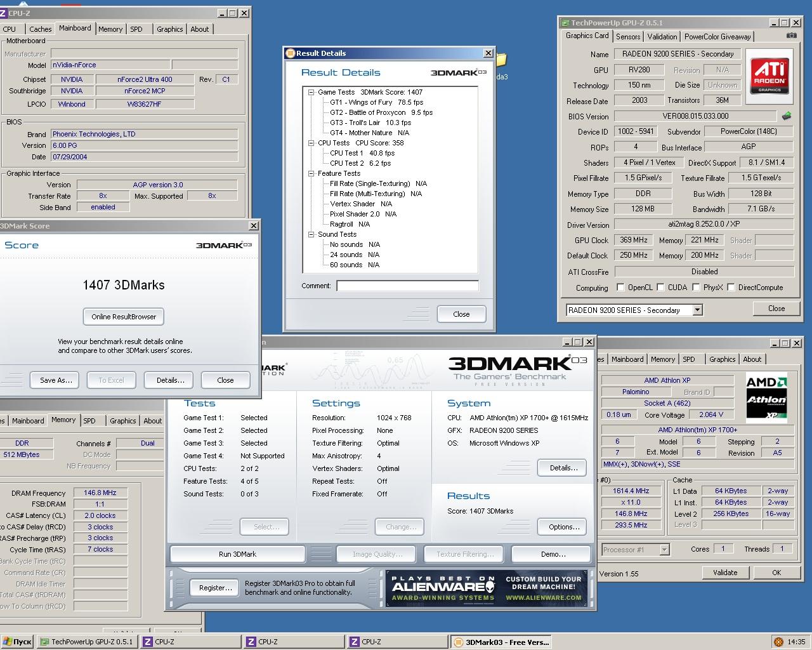Open the Validation tab in GPU-Z
The image size is (812, 650).
[x=662, y=37]
